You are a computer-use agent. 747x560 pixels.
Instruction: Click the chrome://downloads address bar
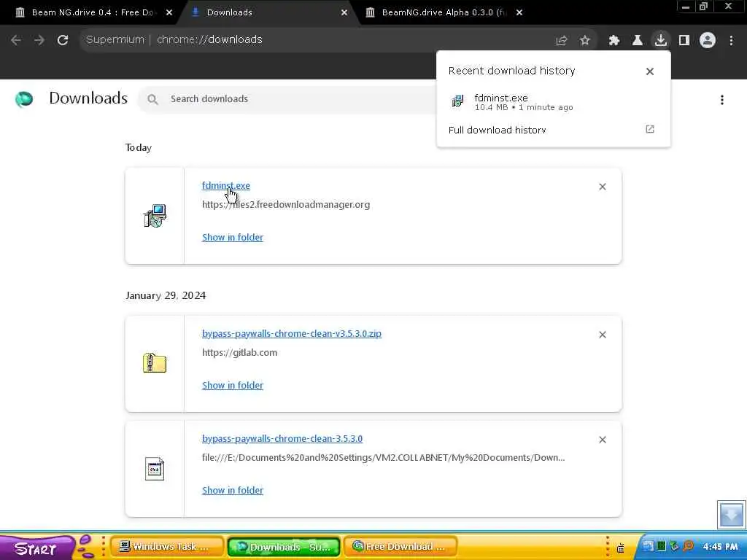click(314, 40)
